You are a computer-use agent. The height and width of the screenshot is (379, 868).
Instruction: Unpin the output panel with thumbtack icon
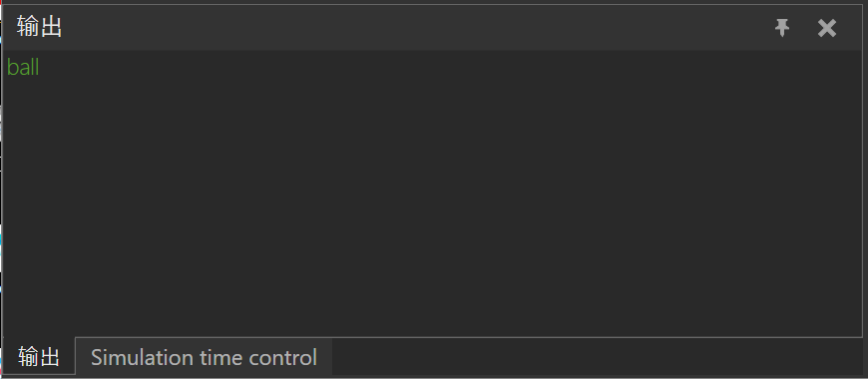click(x=781, y=28)
